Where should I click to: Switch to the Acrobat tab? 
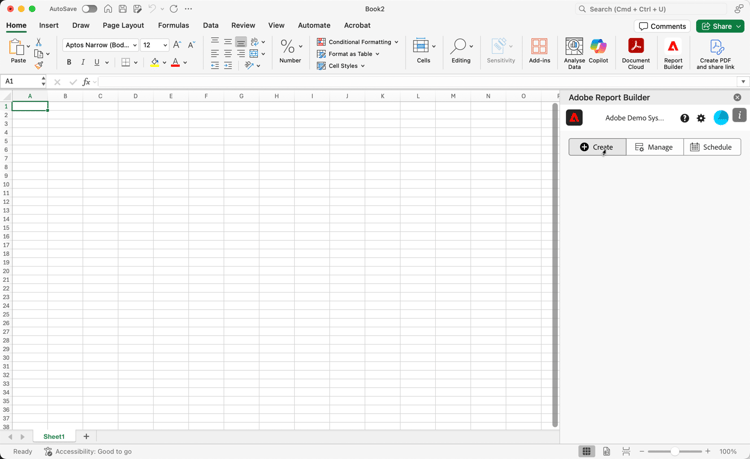pyautogui.click(x=357, y=25)
